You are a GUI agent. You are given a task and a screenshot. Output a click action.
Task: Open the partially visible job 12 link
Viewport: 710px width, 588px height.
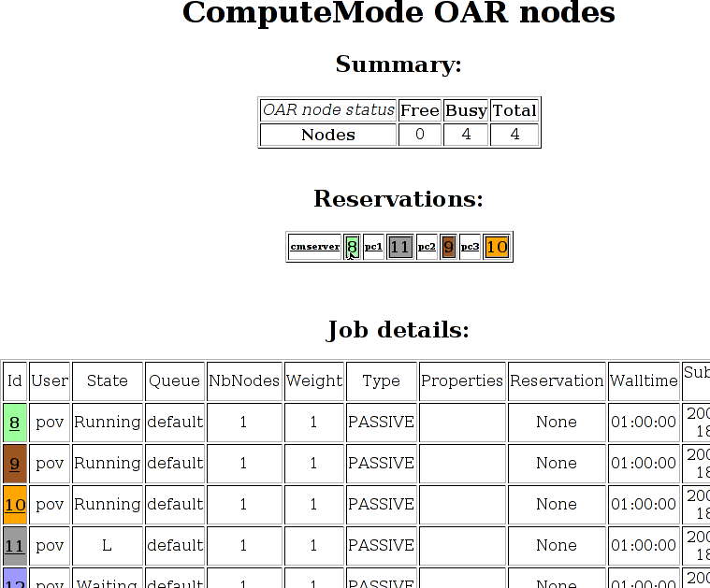point(15,583)
